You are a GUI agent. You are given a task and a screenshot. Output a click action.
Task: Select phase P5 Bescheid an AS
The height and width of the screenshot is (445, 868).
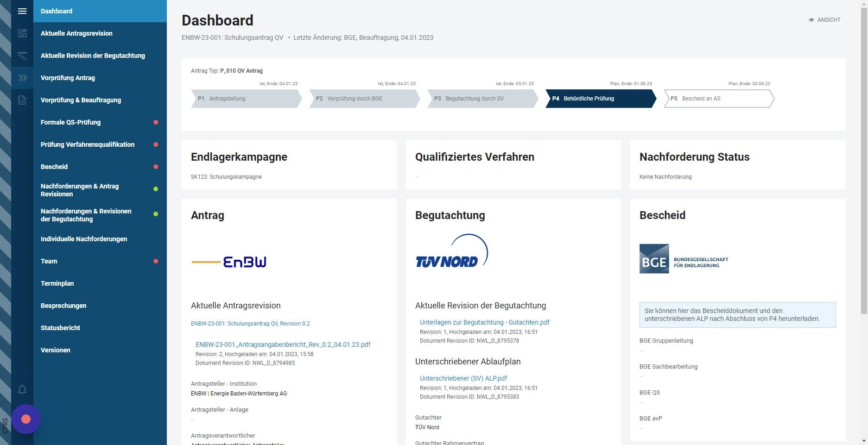coord(719,99)
